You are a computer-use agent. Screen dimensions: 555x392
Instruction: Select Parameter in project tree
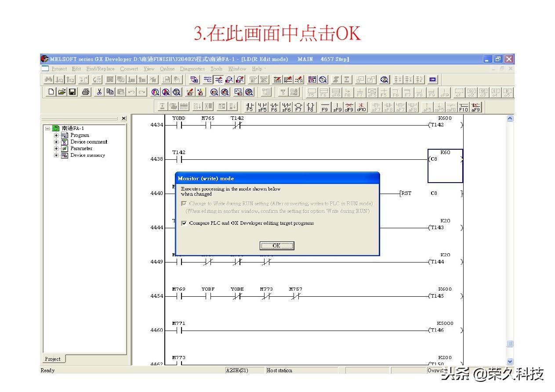click(x=81, y=148)
